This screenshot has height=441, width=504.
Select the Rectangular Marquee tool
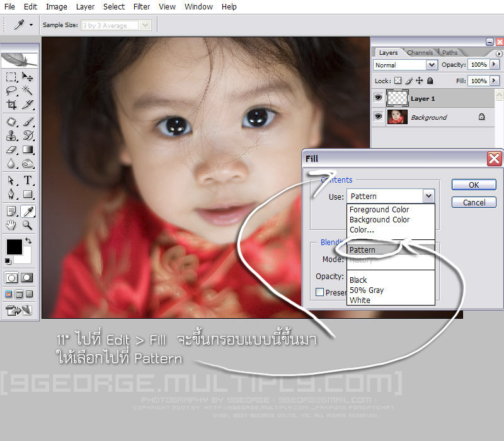11,77
